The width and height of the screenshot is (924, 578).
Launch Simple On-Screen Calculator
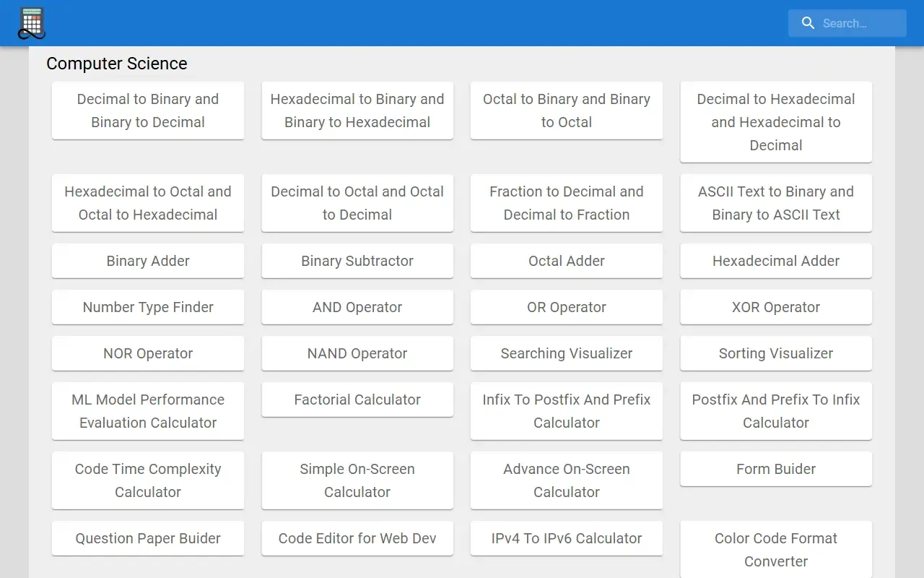357,480
